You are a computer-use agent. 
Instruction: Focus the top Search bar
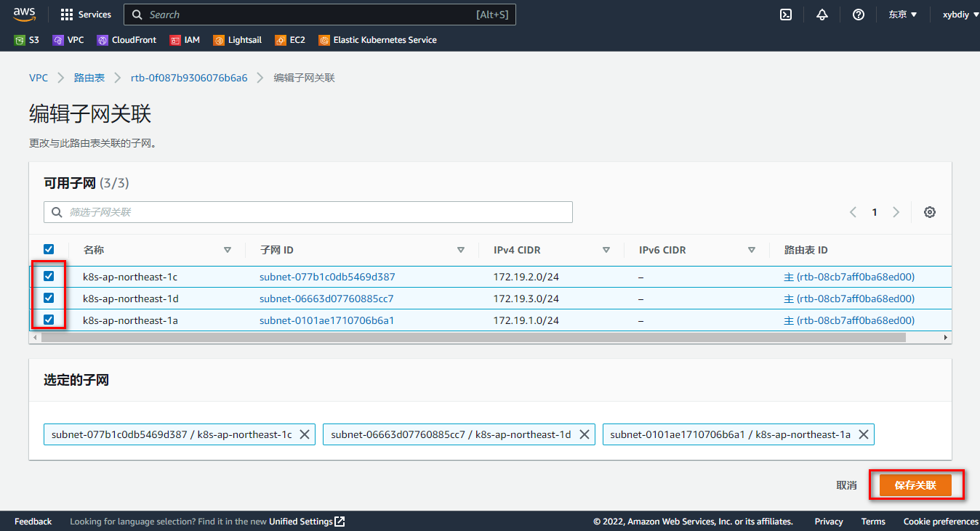pyautogui.click(x=320, y=15)
